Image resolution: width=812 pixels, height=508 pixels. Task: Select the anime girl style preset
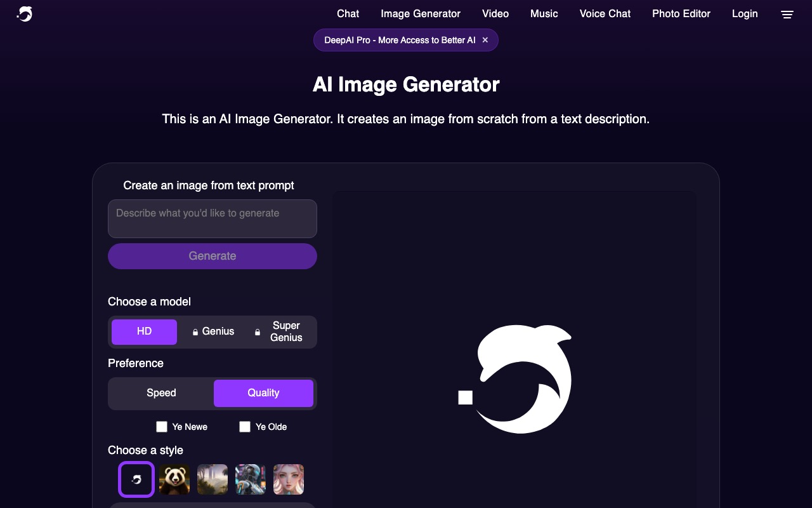(x=288, y=479)
